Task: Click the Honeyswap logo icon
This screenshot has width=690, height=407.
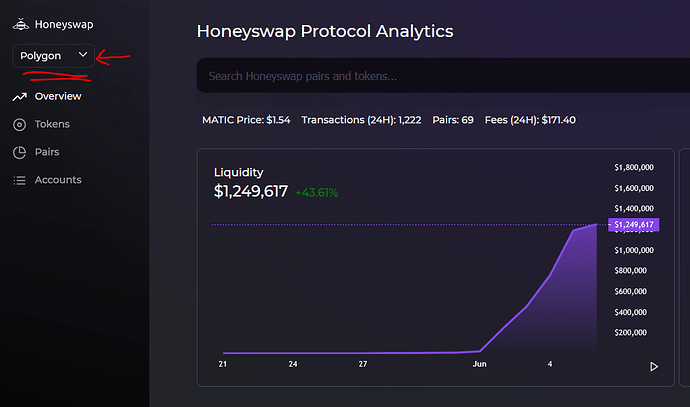Action: tap(20, 24)
